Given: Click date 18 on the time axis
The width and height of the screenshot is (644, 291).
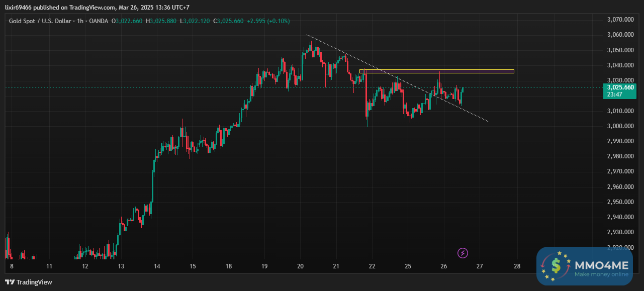Looking at the screenshot, I should [229, 266].
